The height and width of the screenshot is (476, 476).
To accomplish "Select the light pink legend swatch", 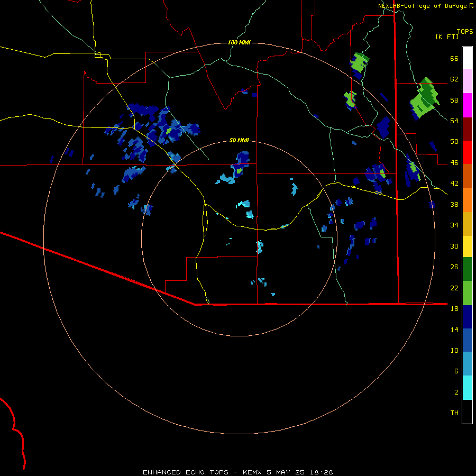I will point(467,81).
